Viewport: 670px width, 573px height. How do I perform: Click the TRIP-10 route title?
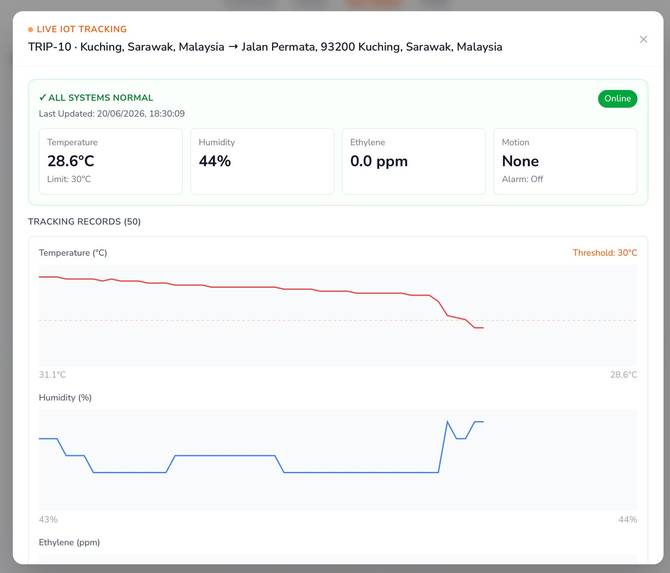265,47
